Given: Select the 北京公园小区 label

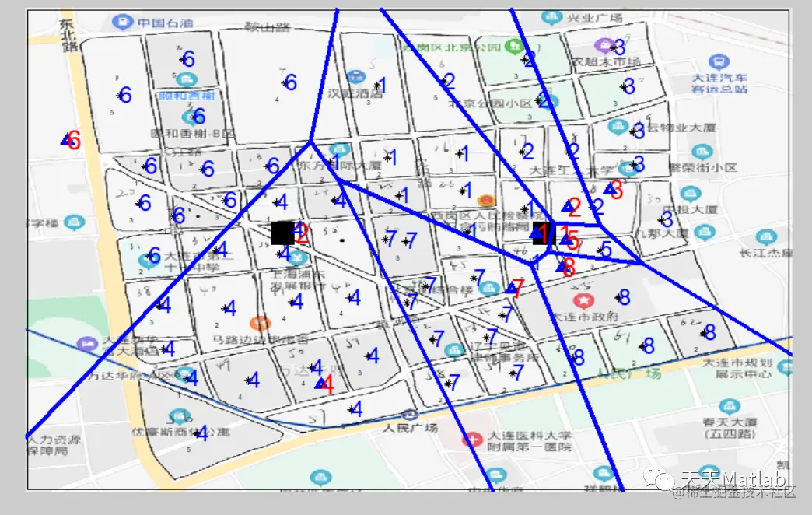Looking at the screenshot, I should [x=490, y=103].
